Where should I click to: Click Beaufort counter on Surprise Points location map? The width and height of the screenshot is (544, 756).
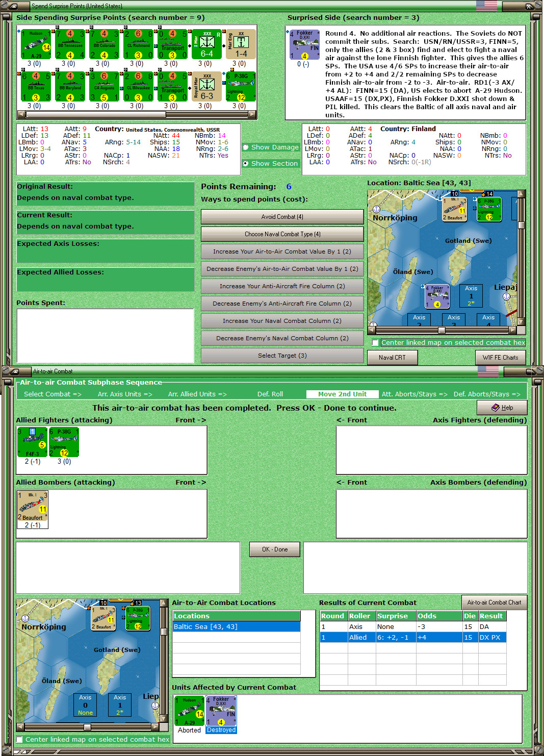454,209
